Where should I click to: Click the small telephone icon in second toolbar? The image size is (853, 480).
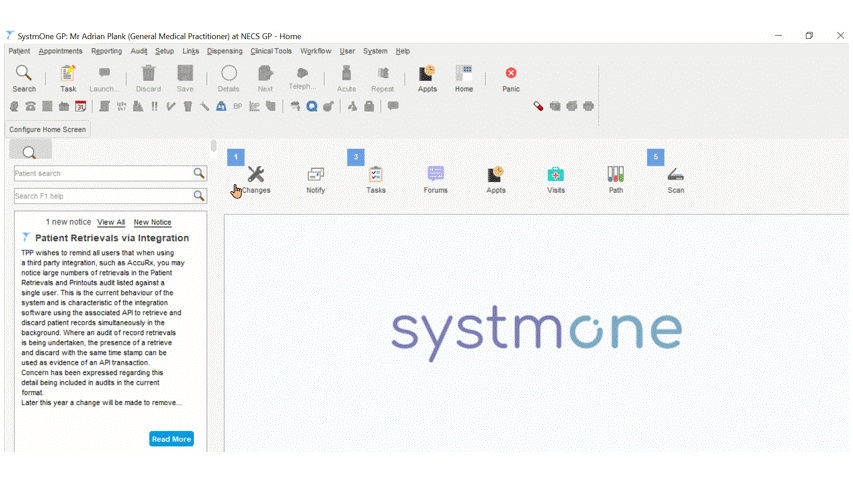tap(30, 106)
